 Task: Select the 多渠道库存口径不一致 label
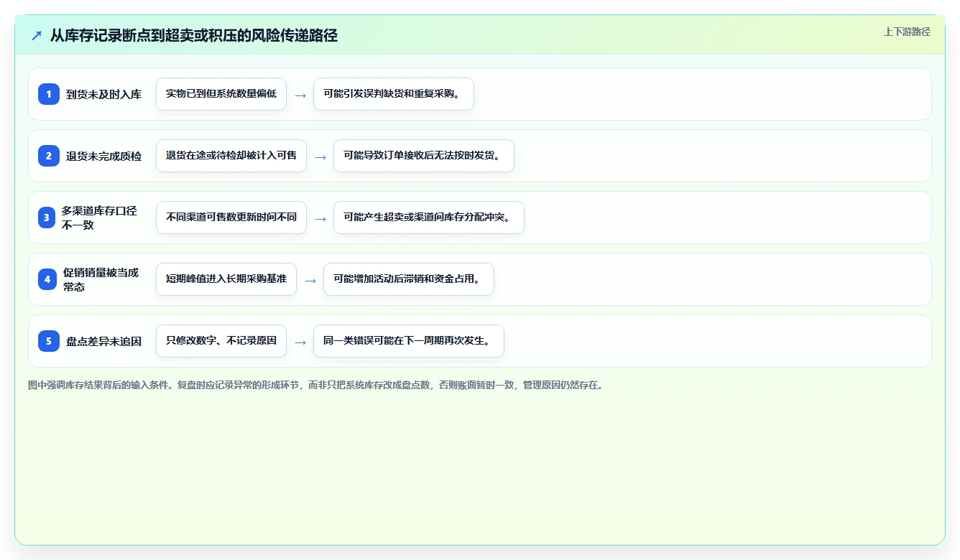tap(99, 218)
